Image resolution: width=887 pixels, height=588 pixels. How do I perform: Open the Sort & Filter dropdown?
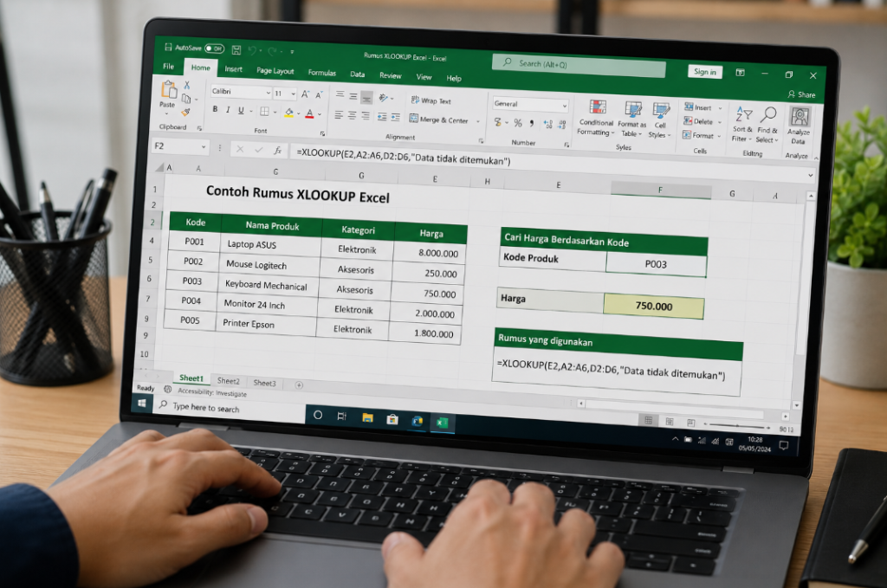(741, 125)
